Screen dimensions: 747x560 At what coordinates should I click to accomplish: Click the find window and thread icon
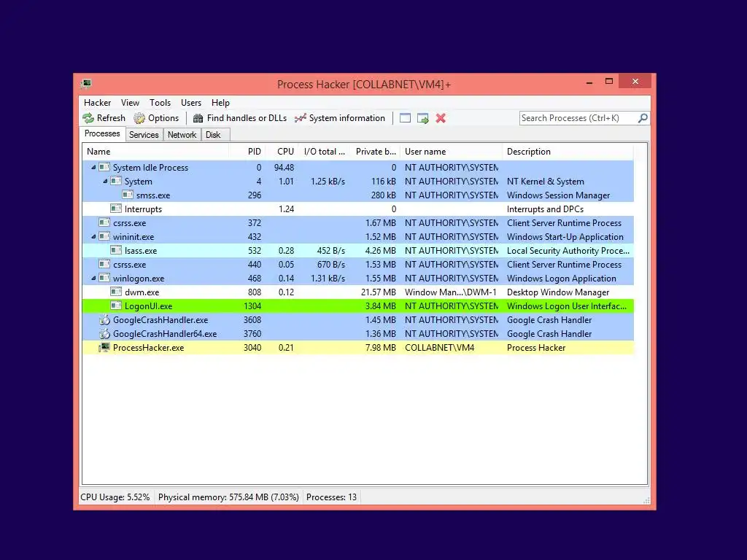tap(422, 118)
